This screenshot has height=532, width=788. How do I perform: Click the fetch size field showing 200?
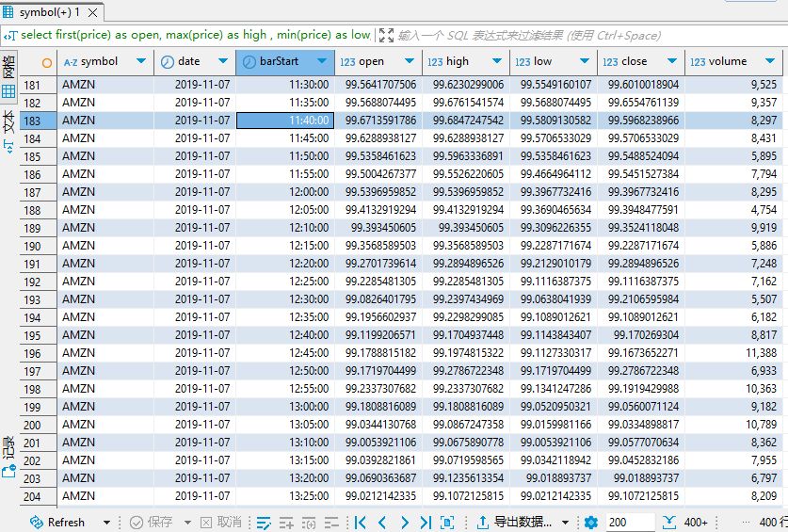coord(629,522)
